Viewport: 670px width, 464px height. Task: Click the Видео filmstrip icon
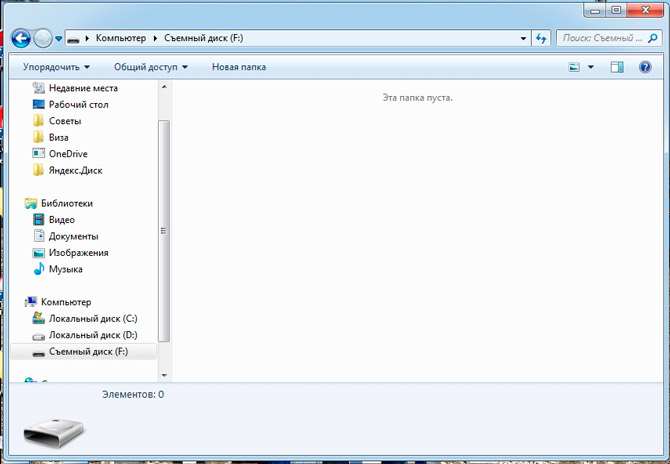coord(38,220)
